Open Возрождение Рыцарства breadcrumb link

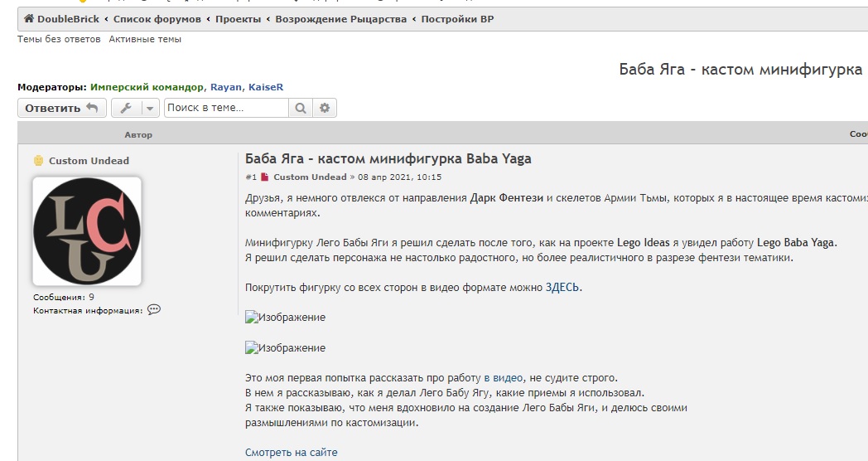(x=341, y=19)
